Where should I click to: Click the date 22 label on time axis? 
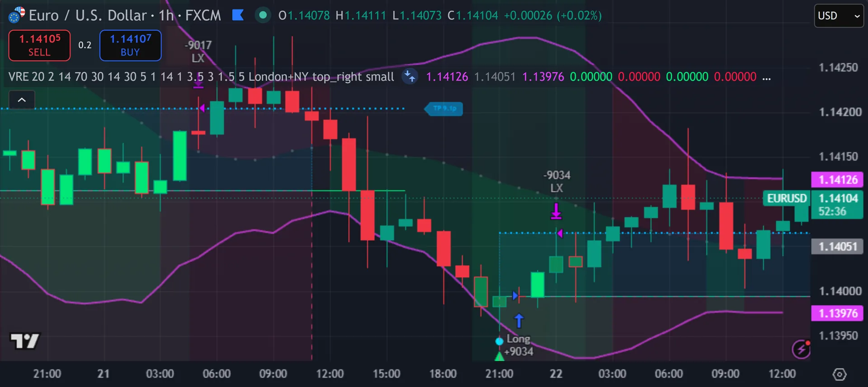click(556, 374)
